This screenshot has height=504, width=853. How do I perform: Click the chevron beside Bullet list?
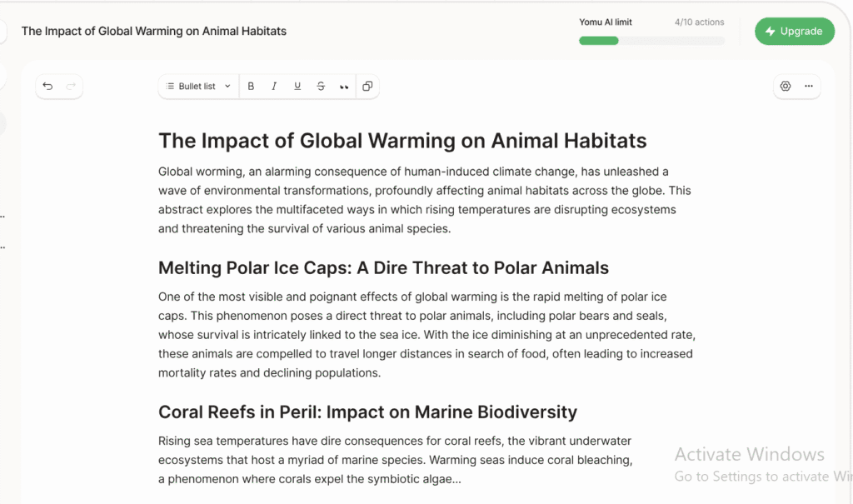pos(227,86)
